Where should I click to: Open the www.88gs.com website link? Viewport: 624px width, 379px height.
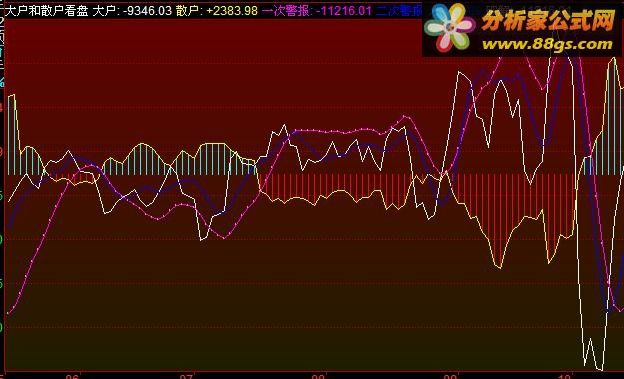coord(547,44)
